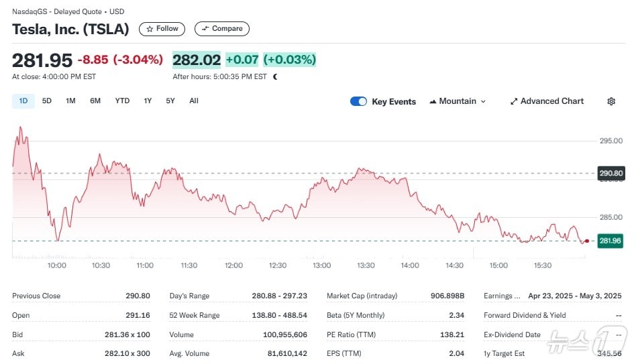Click the Advanced Chart expand arrows icon
The width and height of the screenshot is (634, 364).
[514, 101]
